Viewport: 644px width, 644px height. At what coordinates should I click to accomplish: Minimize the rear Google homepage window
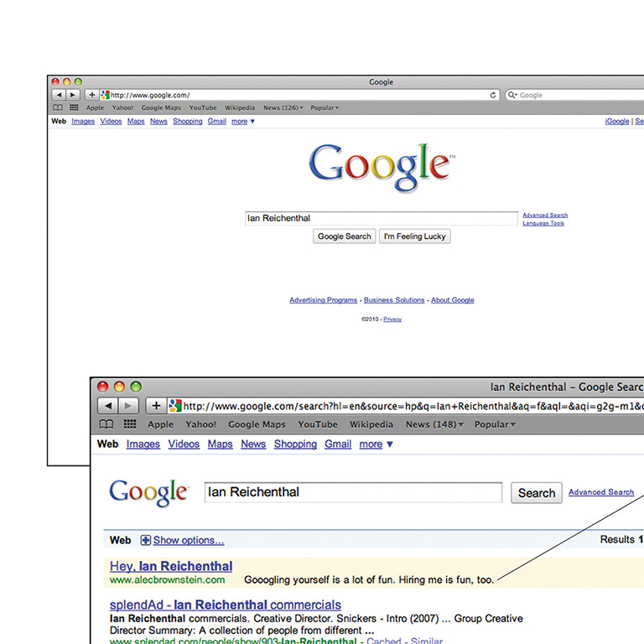(66, 81)
